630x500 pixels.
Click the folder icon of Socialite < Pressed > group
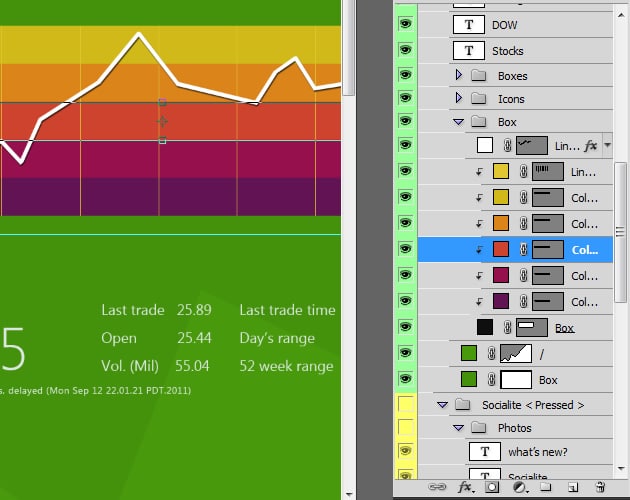coord(462,404)
